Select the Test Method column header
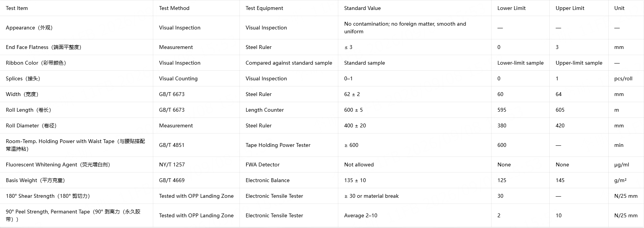644x228 pixels. pos(196,8)
